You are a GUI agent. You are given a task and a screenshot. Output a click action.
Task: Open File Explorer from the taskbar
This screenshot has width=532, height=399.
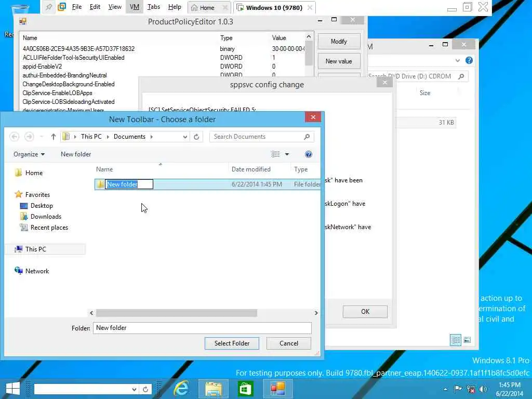(214, 389)
